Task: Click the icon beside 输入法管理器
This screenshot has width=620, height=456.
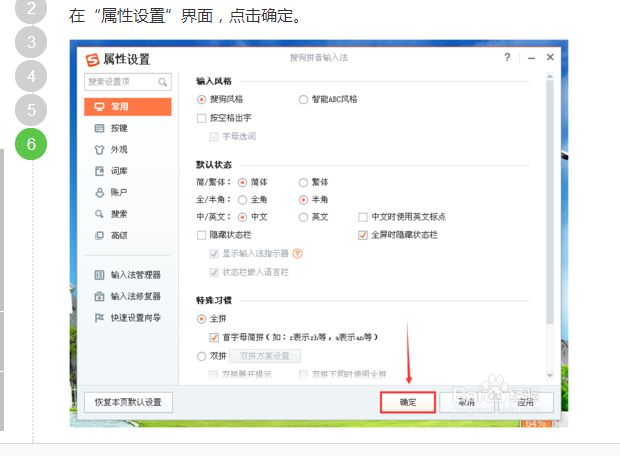Action: 99,275
